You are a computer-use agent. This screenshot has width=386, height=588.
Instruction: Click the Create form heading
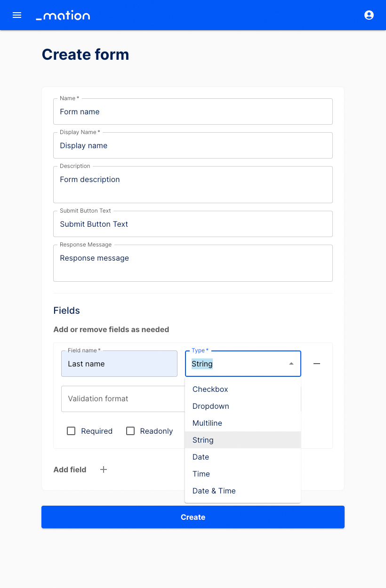click(x=85, y=55)
